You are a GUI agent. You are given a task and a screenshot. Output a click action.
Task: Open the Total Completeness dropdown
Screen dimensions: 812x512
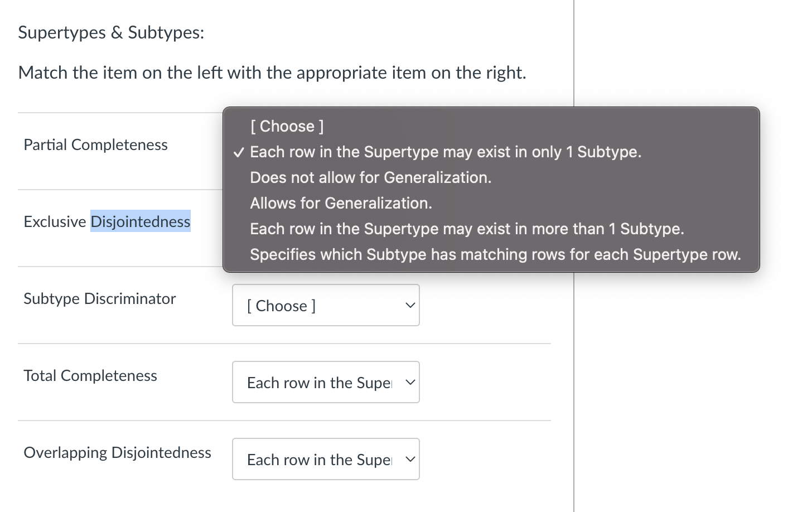tap(326, 382)
